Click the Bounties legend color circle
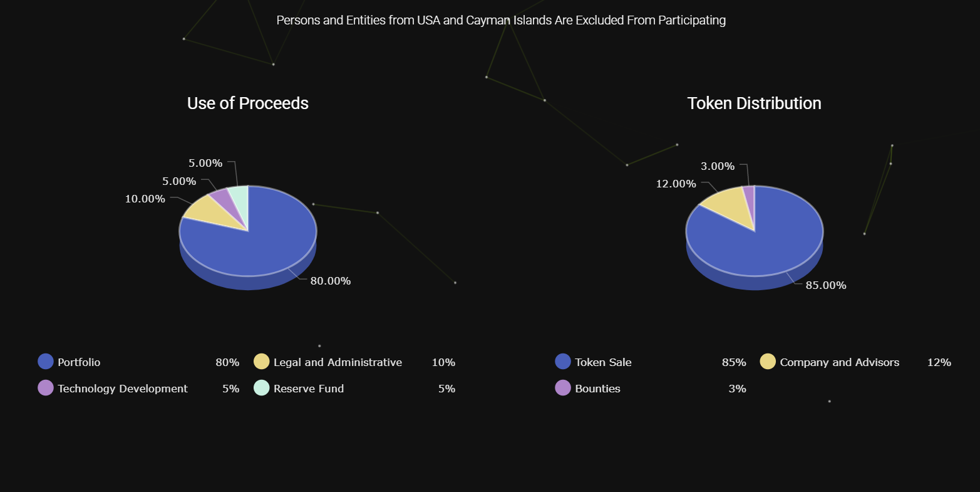Viewport: 980px width, 492px height. (x=563, y=388)
